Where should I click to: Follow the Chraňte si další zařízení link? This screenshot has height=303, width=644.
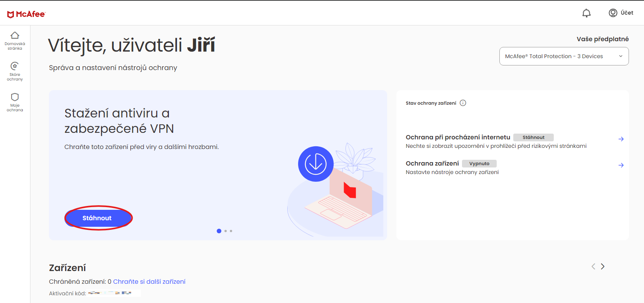[x=149, y=281]
